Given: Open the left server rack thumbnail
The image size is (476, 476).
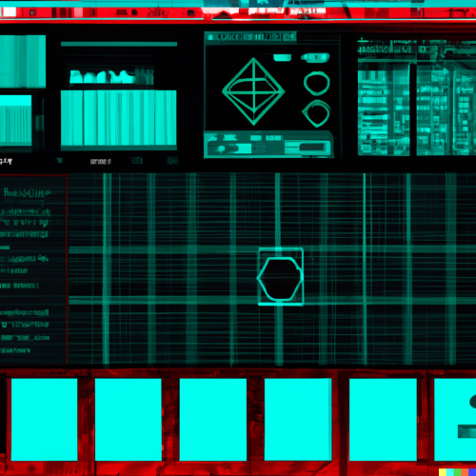Looking at the screenshot, I should 384,109.
